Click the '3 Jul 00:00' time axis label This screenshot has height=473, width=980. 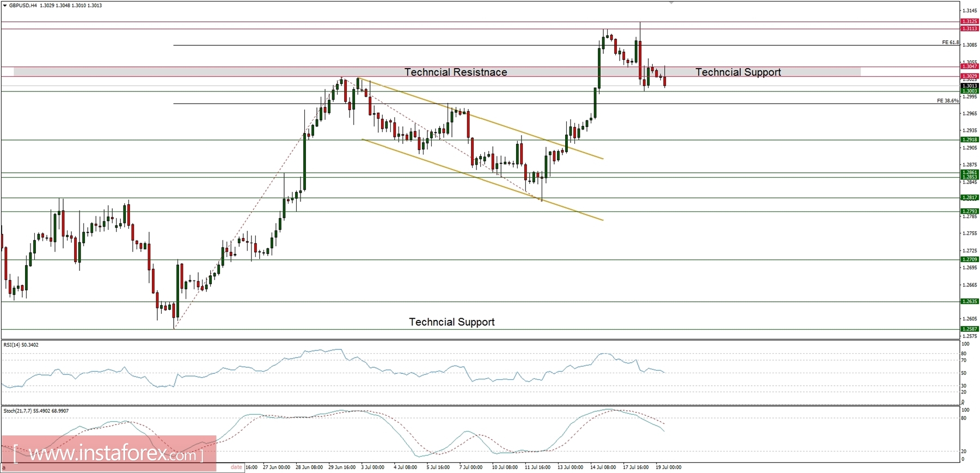click(373, 467)
